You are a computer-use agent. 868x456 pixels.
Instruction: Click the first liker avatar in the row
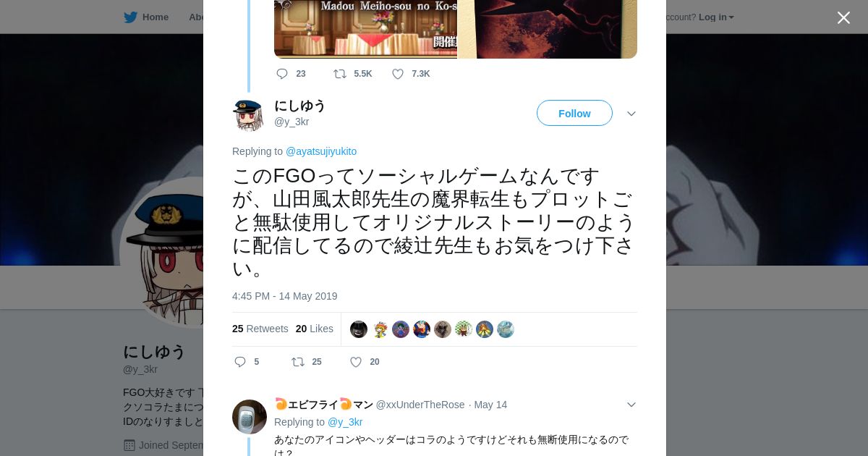pyautogui.click(x=359, y=329)
